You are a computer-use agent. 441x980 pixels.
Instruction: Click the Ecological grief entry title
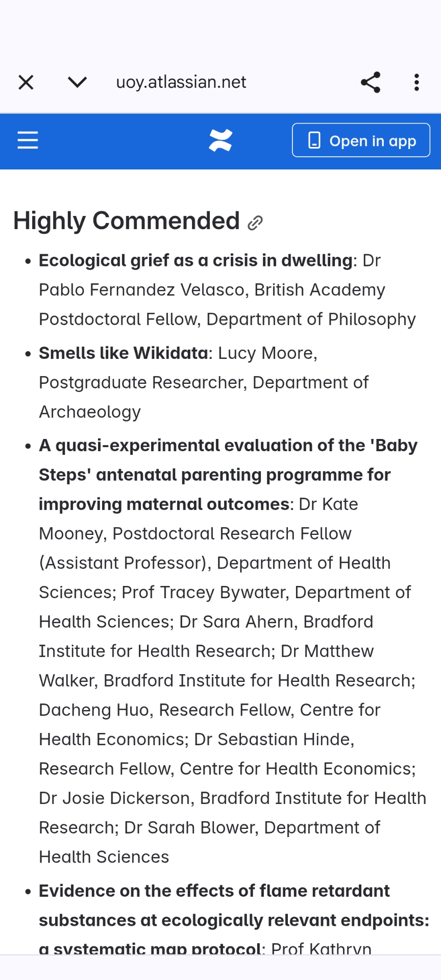pos(195,260)
